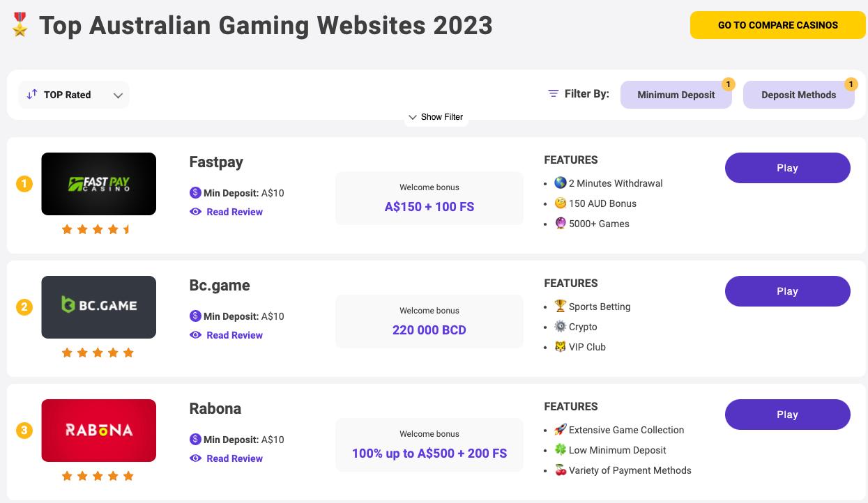This screenshot has width=868, height=503.
Task: Play at Fastpay casino
Action: [x=788, y=168]
